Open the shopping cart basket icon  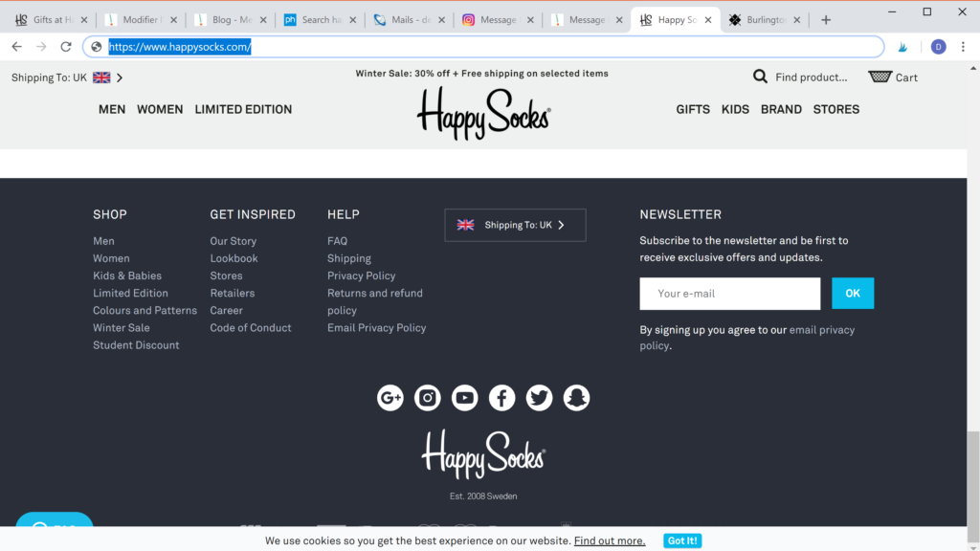tap(880, 77)
